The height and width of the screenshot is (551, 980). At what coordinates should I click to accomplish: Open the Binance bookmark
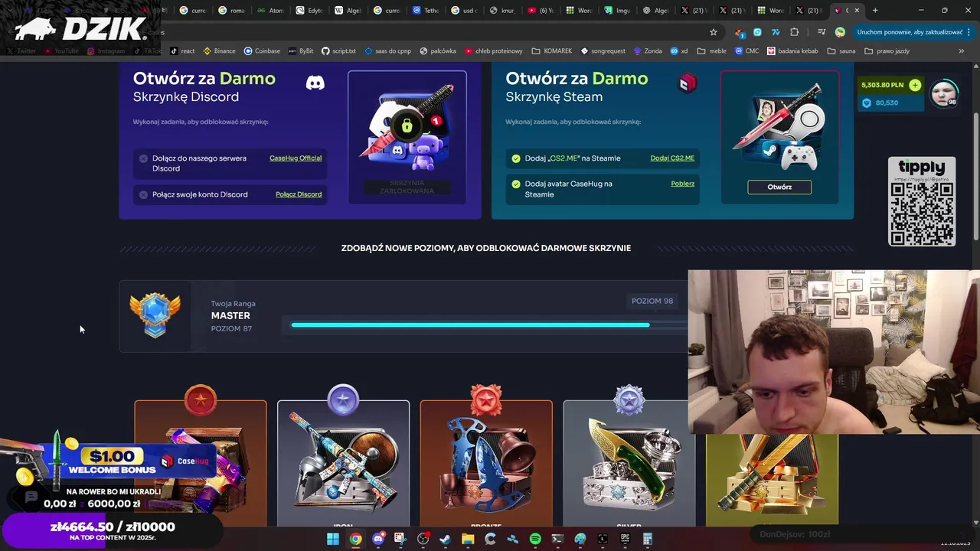[x=218, y=51]
